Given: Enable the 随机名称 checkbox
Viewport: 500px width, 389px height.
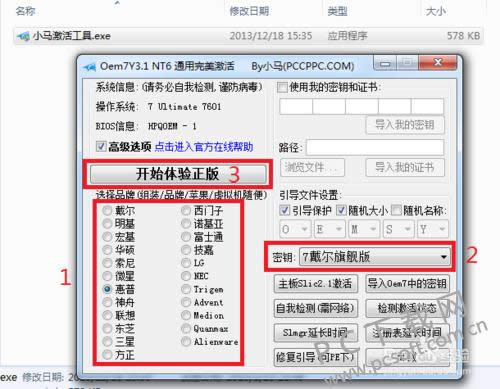Looking at the screenshot, I should tap(396, 210).
